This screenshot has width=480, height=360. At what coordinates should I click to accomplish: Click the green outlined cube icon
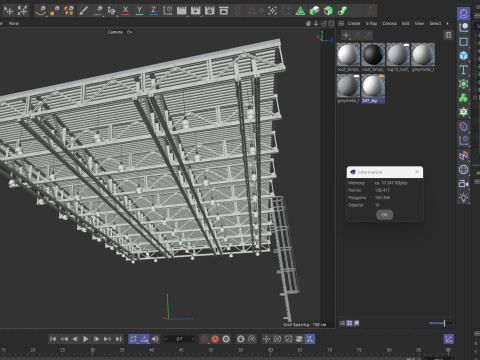(x=328, y=11)
